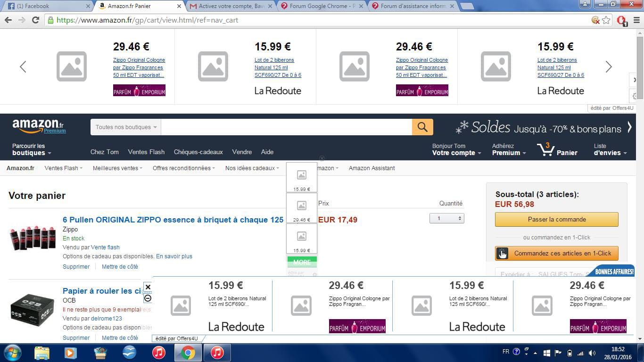Viewport: 644px width, 362px height.
Task: Click the network signal icon in system tray
Action: 581,353
